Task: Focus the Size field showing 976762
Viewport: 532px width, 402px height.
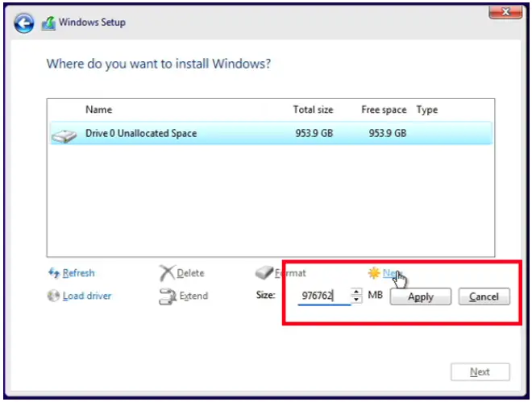Action: [324, 296]
